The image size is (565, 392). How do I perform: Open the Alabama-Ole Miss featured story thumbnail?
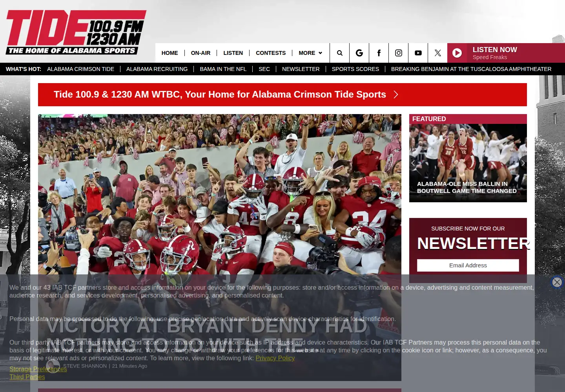pos(468,163)
